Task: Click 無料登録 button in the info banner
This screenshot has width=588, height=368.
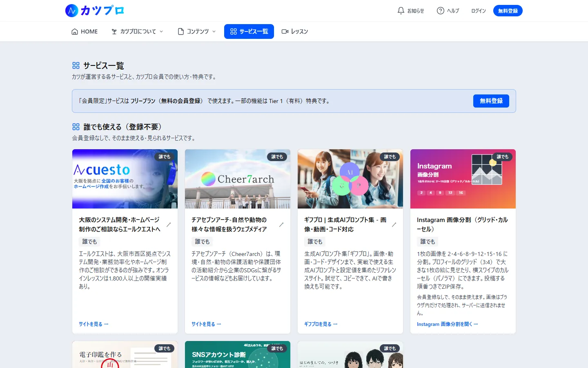Action: pyautogui.click(x=491, y=101)
